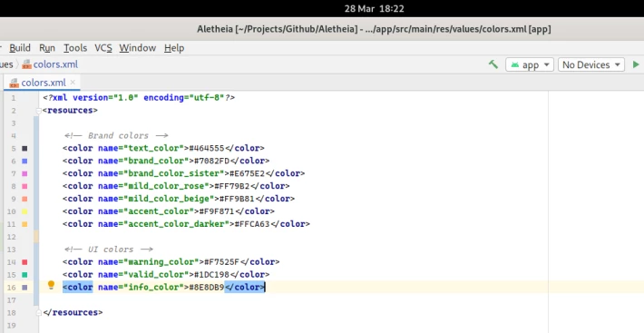Open the app run configuration dropdown

coord(530,64)
